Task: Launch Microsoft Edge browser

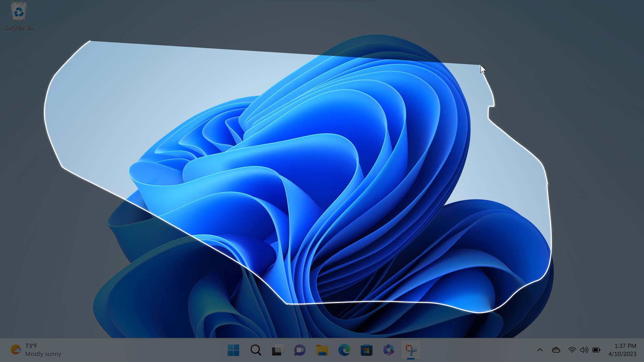Action: [x=344, y=350]
